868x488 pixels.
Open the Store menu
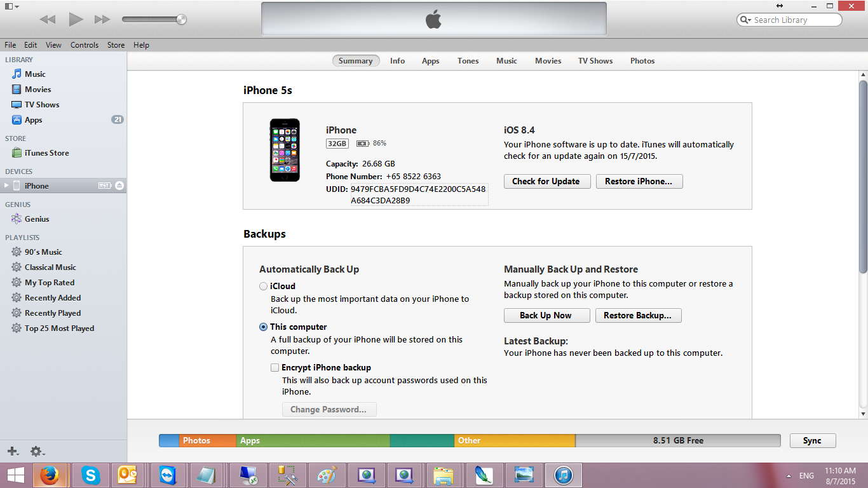116,45
